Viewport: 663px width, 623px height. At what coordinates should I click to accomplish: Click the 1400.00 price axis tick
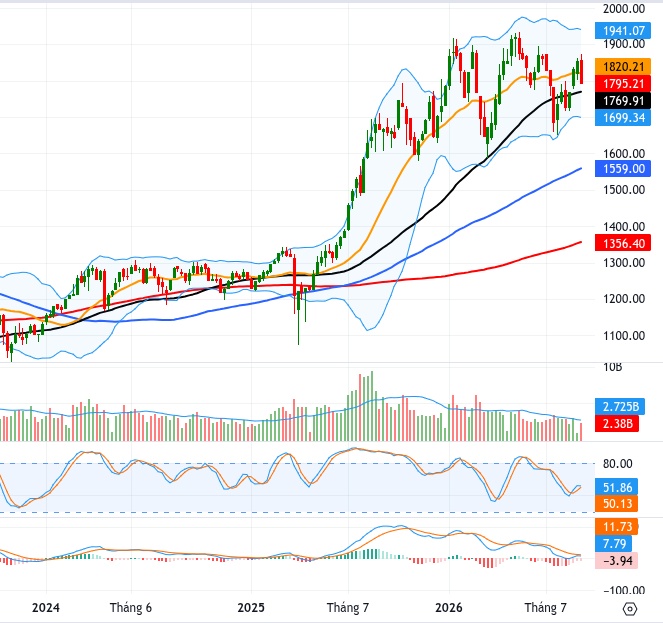pos(624,226)
